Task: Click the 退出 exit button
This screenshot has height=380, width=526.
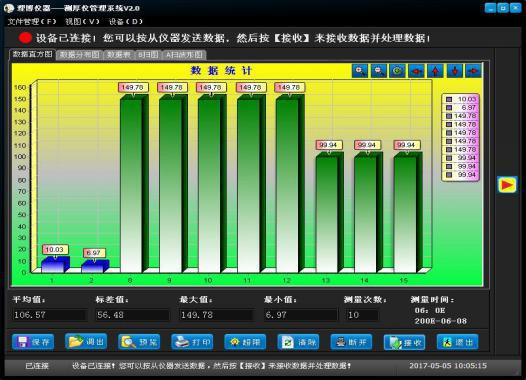Action: tap(458, 342)
